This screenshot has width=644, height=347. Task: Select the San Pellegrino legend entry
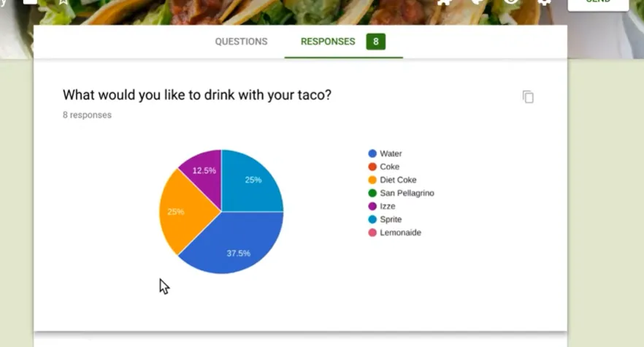coord(407,193)
